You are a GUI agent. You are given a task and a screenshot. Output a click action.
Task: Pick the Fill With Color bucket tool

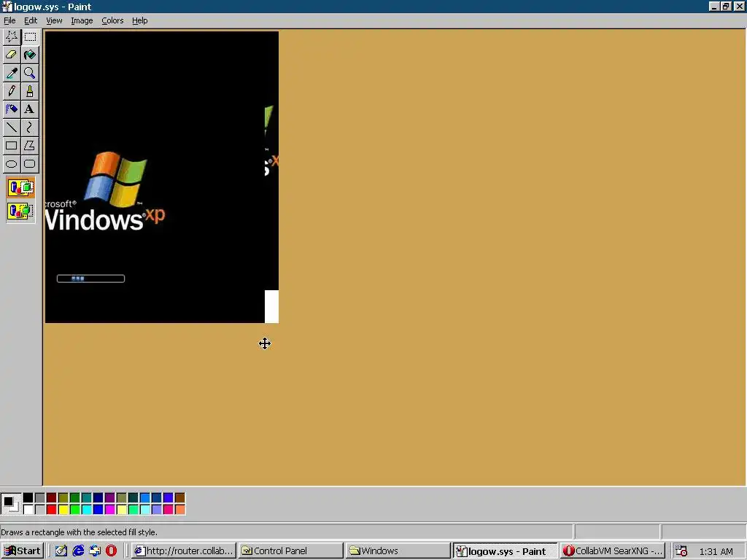(x=29, y=55)
